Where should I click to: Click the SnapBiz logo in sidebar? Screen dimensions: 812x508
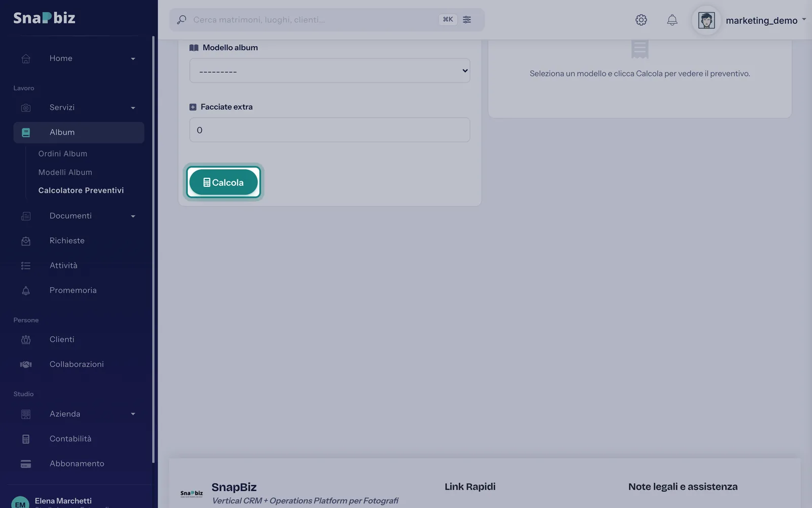tap(44, 18)
